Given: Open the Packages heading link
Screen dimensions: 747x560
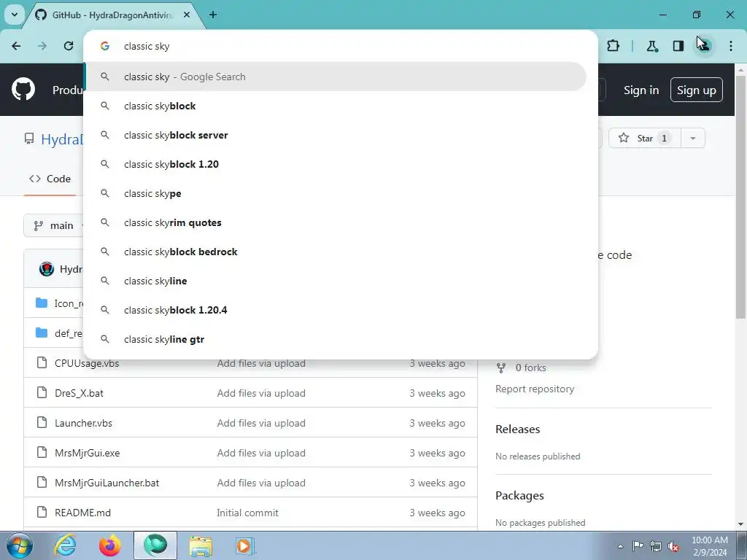Looking at the screenshot, I should click(x=519, y=496).
